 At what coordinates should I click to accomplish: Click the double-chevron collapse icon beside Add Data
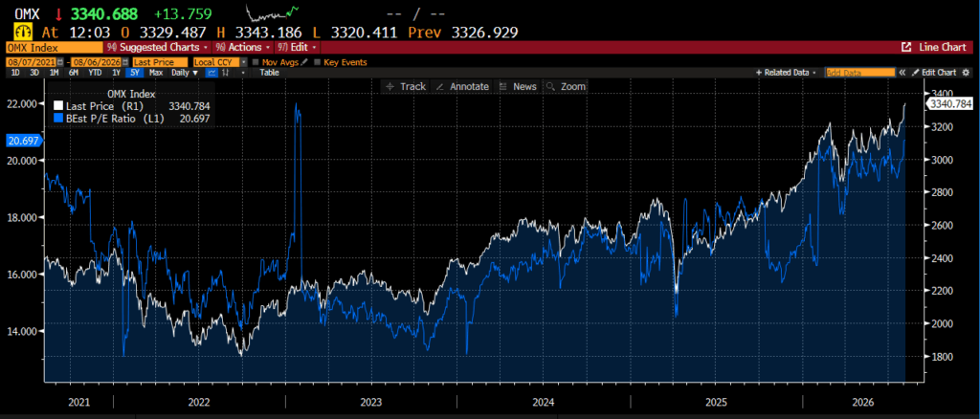pyautogui.click(x=902, y=73)
